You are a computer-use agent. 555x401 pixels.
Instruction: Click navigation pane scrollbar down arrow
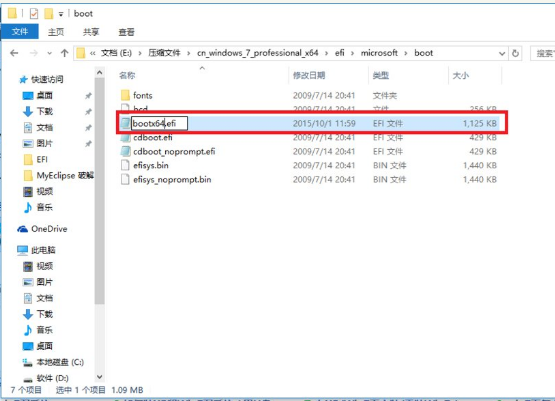[x=99, y=377]
